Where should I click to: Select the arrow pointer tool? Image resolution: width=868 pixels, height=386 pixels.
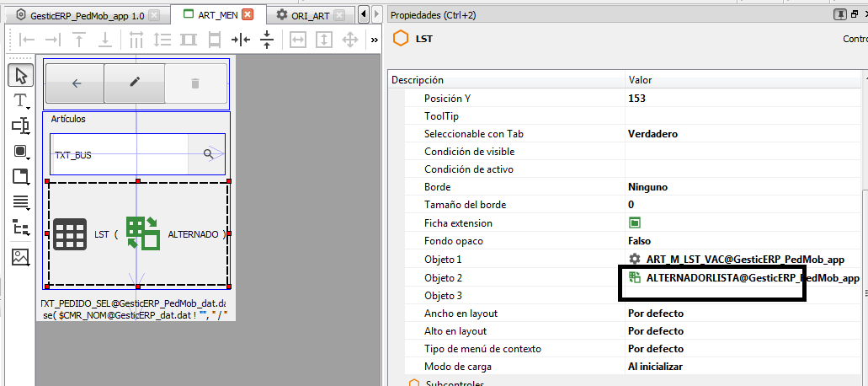pos(20,75)
